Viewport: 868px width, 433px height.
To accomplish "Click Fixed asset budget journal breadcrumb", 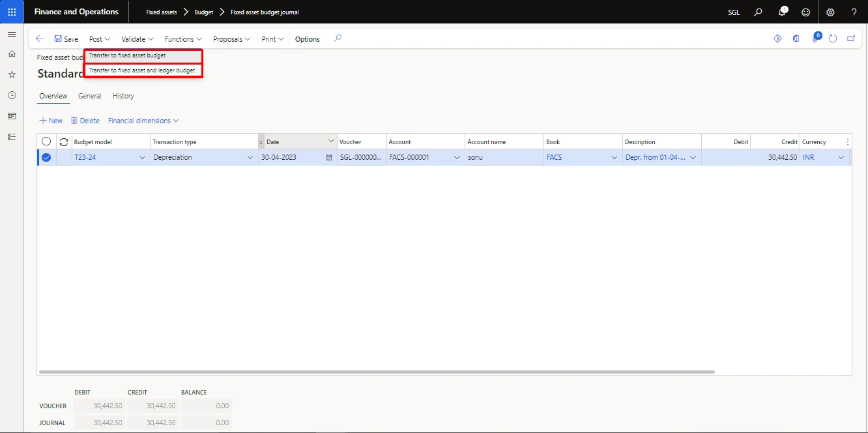I will pos(265,12).
